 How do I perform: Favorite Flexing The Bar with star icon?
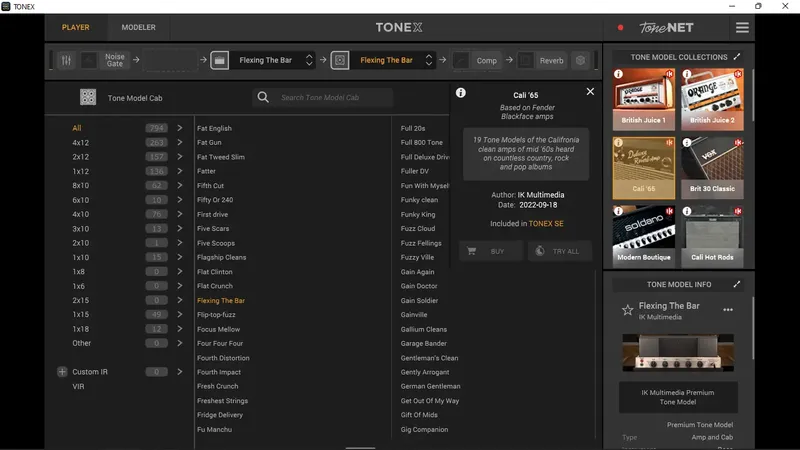(x=628, y=310)
